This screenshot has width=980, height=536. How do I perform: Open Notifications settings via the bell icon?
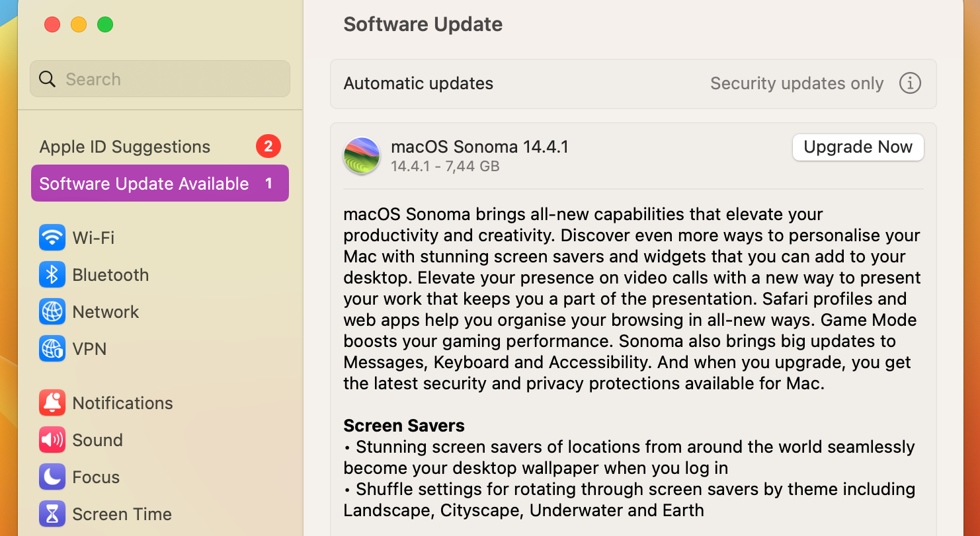pos(52,402)
